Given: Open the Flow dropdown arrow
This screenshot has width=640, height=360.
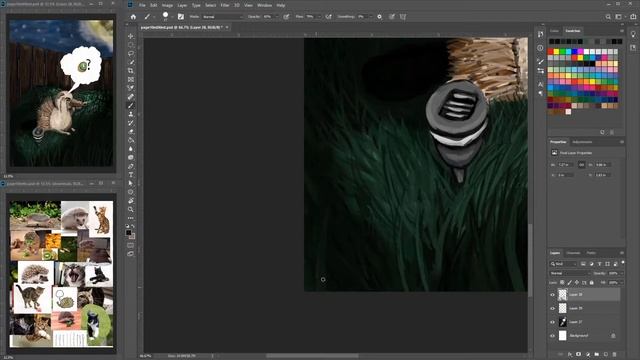Looking at the screenshot, I should (x=319, y=17).
